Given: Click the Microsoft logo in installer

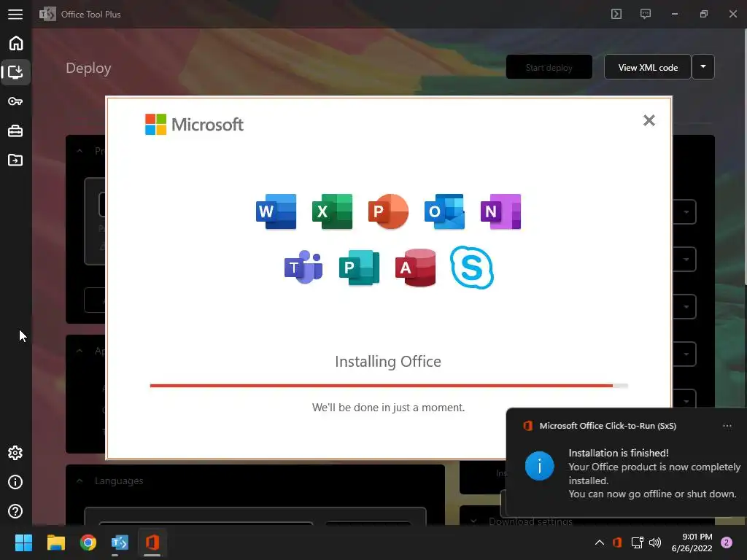Looking at the screenshot, I should [x=194, y=124].
